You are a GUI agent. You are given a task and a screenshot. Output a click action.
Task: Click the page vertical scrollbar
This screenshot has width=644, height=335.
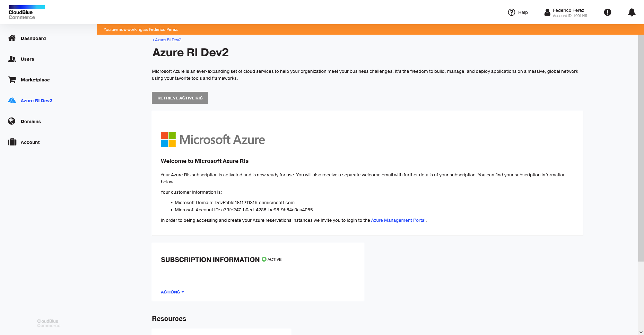(641, 148)
